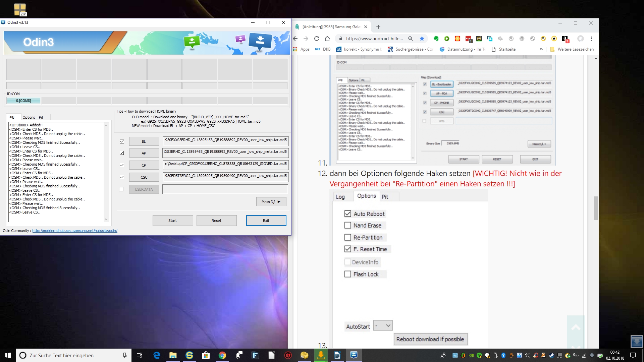
Task: Uncheck the AP file checkbox in Odin
Action: click(122, 153)
